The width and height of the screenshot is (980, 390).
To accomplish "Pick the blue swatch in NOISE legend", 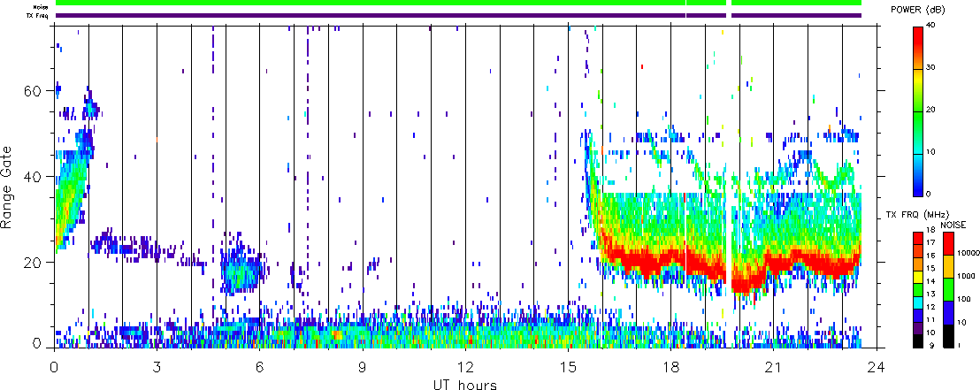I will pos(949,312).
